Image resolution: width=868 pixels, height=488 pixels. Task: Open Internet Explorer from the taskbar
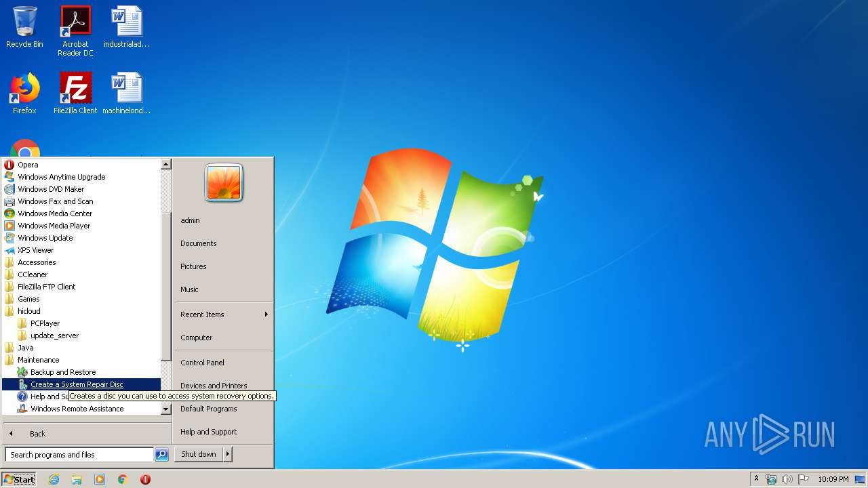pyautogui.click(x=54, y=479)
